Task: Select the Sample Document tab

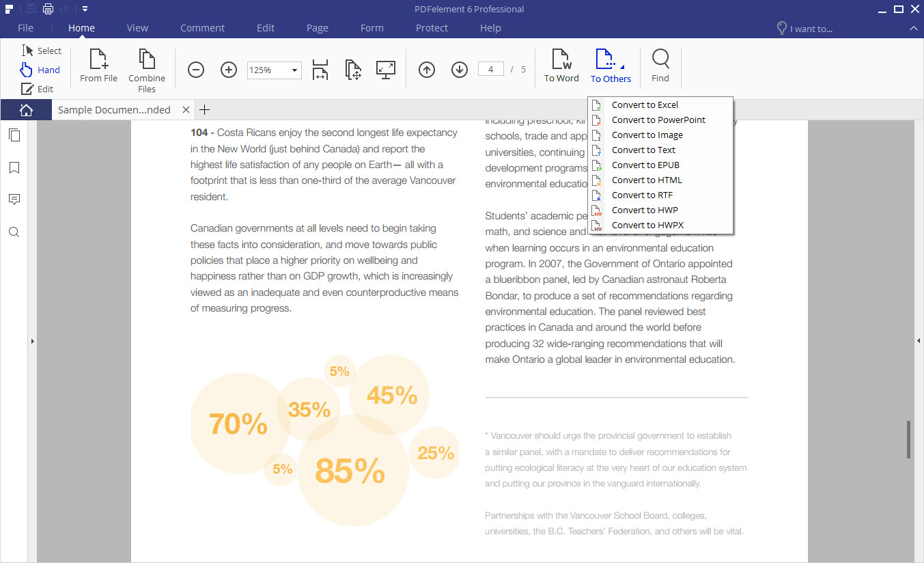Action: pos(114,109)
